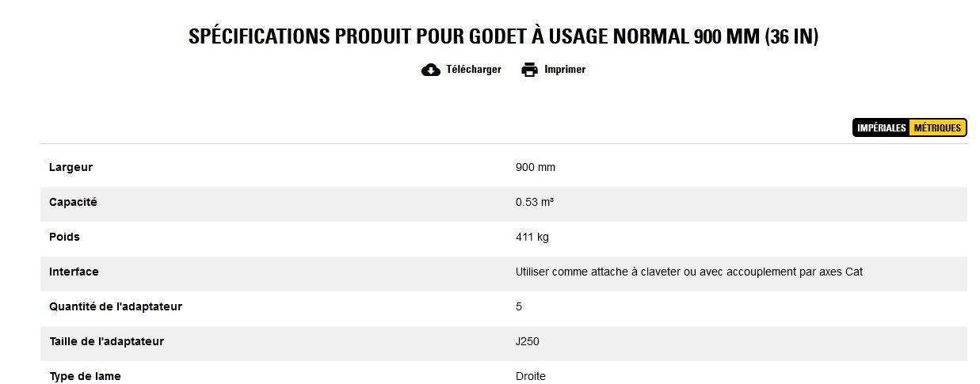Image resolution: width=980 pixels, height=384 pixels.
Task: Click the Droite blade type value
Action: point(530,376)
